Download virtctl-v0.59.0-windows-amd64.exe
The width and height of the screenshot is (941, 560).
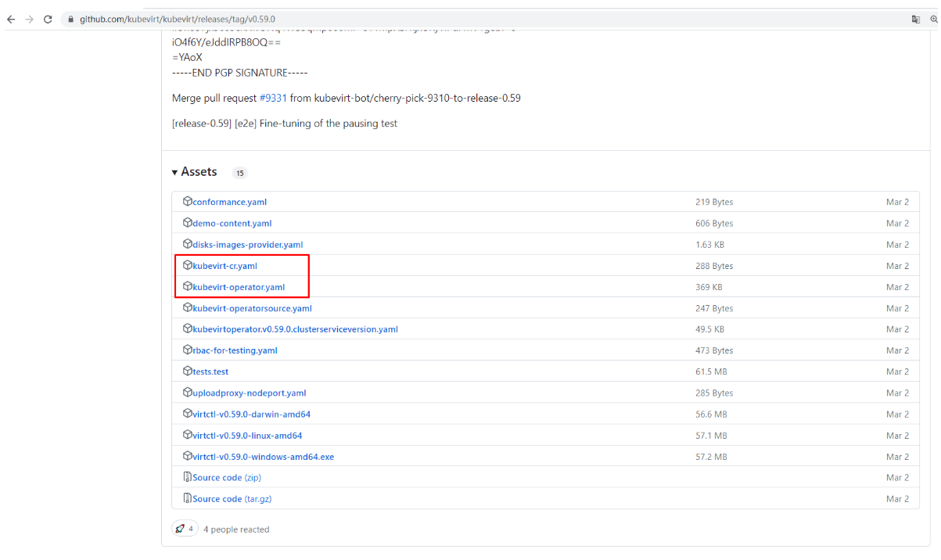click(263, 457)
